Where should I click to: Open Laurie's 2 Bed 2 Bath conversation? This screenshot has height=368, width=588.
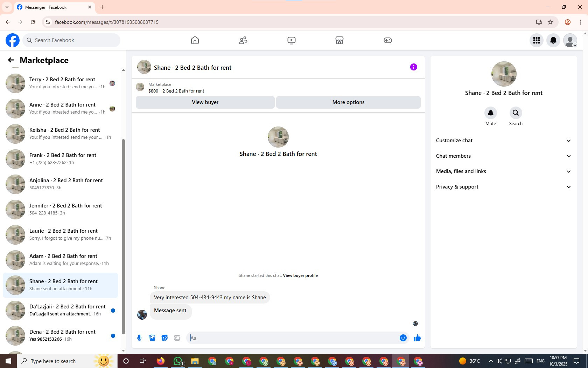point(60,235)
